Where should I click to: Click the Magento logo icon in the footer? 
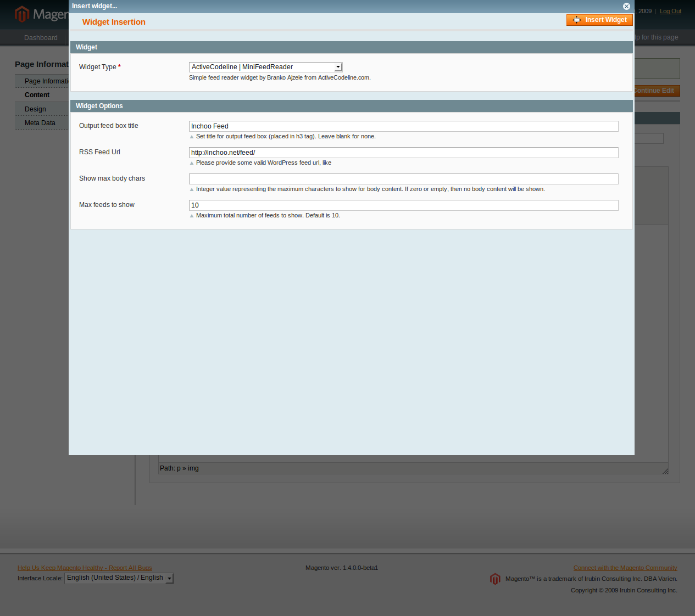[495, 579]
